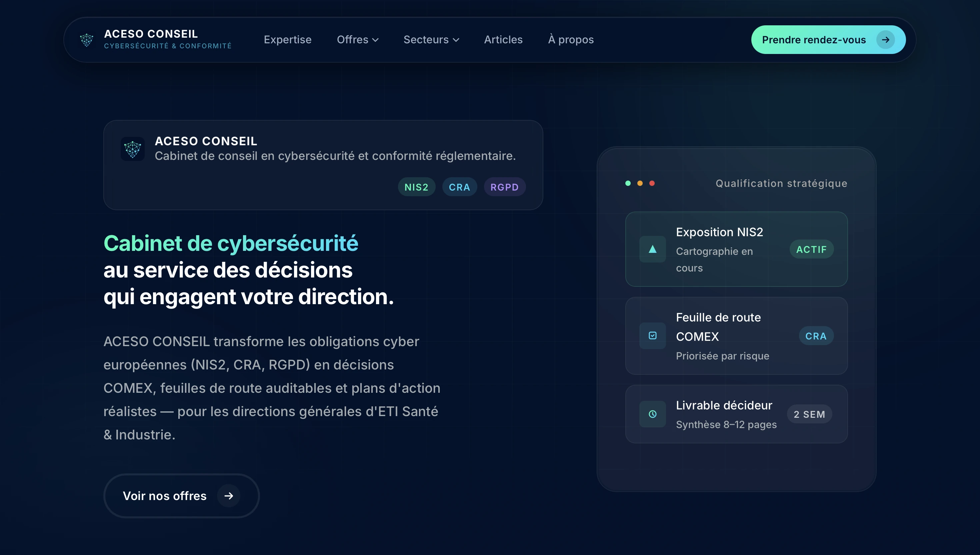Image resolution: width=980 pixels, height=555 pixels.
Task: Click the shield logo icon in the hero card
Action: (x=133, y=149)
